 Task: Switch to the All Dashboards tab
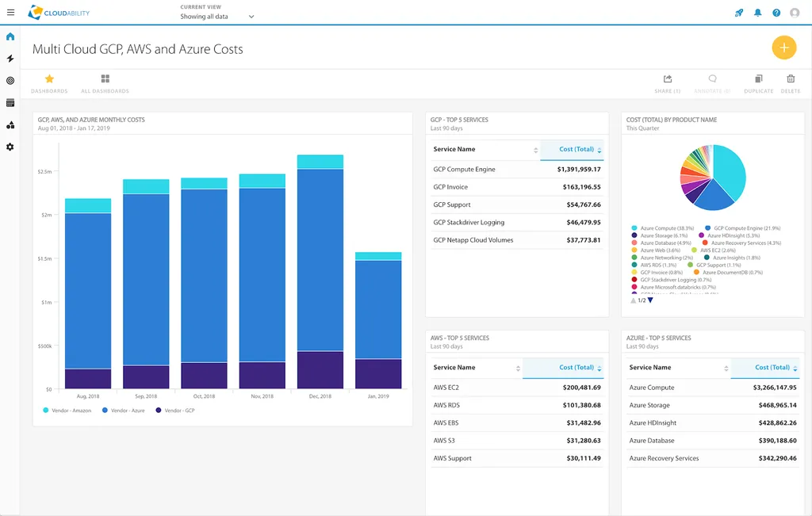click(105, 82)
